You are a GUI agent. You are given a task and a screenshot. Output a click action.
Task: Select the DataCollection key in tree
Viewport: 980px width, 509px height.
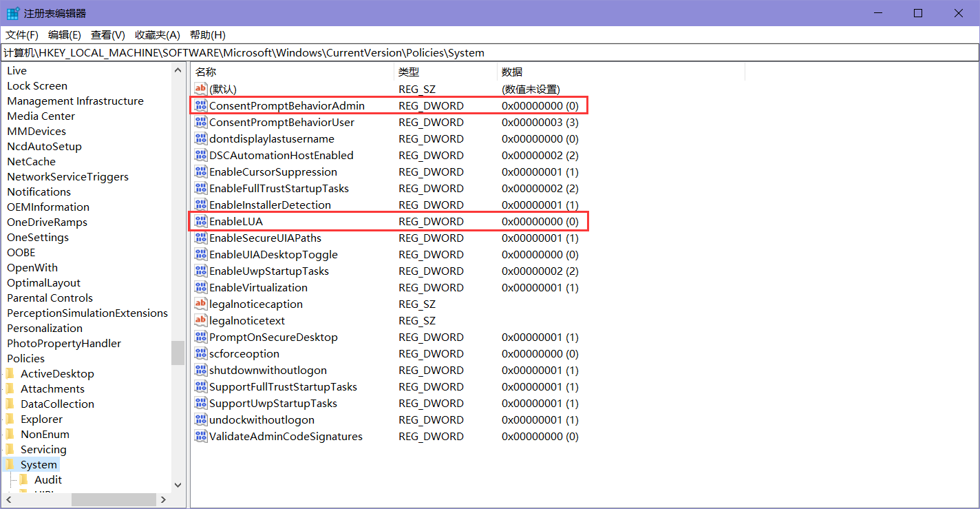pyautogui.click(x=57, y=404)
